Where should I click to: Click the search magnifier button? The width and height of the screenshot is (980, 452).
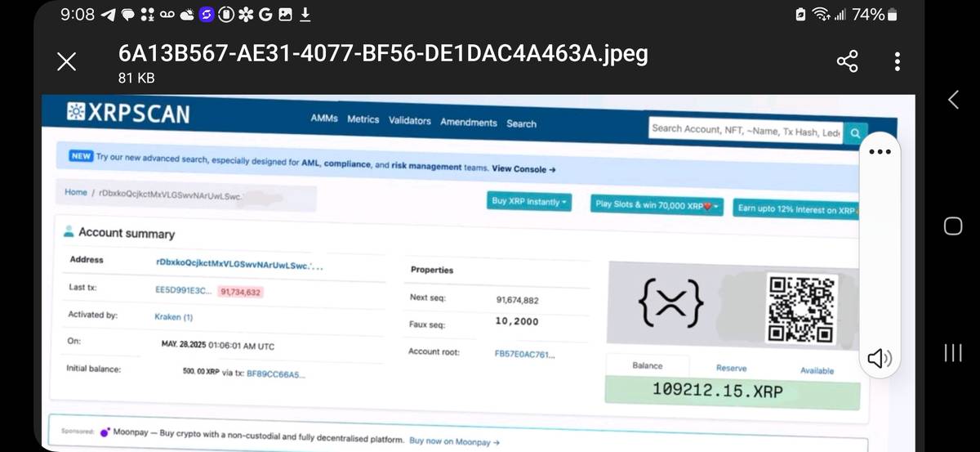pyautogui.click(x=855, y=132)
